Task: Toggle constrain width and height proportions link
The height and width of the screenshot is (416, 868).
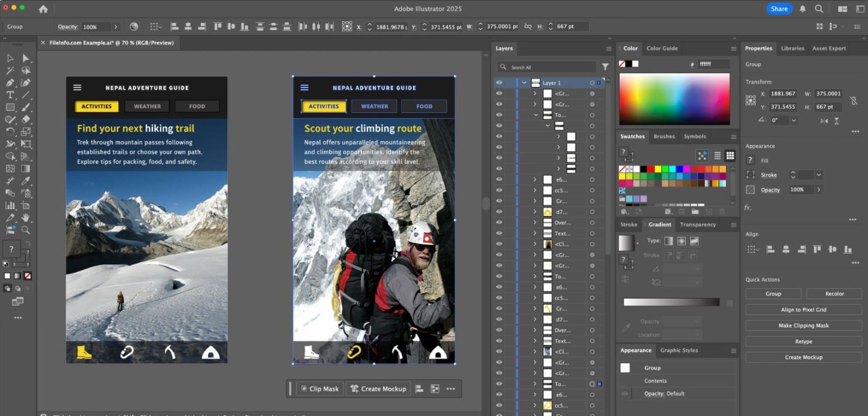Action: click(853, 100)
